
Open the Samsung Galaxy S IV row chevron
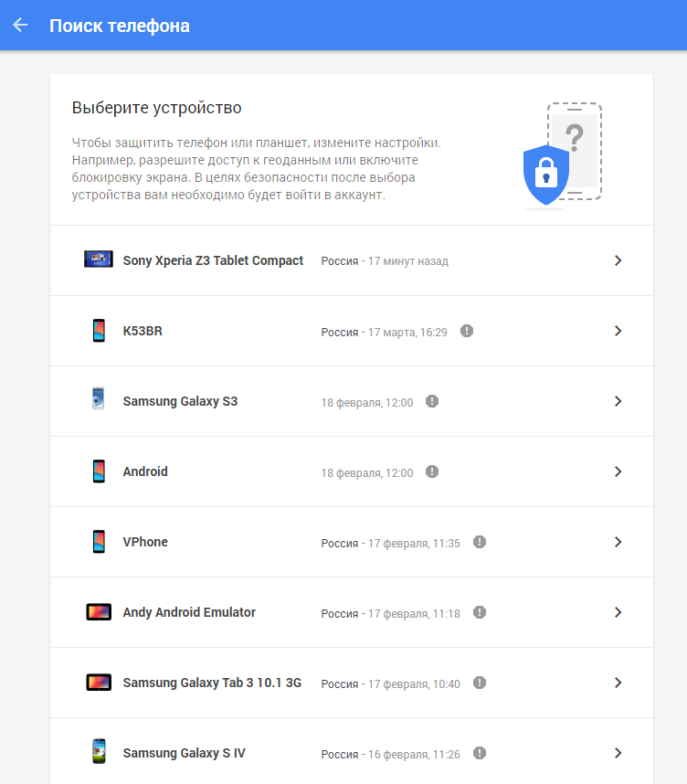pyautogui.click(x=618, y=753)
